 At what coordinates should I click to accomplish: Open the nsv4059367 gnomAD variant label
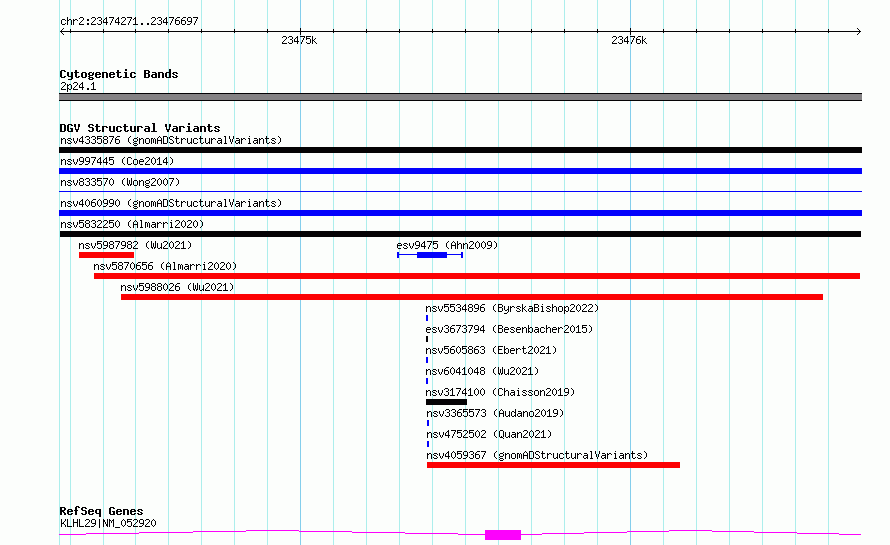[537, 455]
